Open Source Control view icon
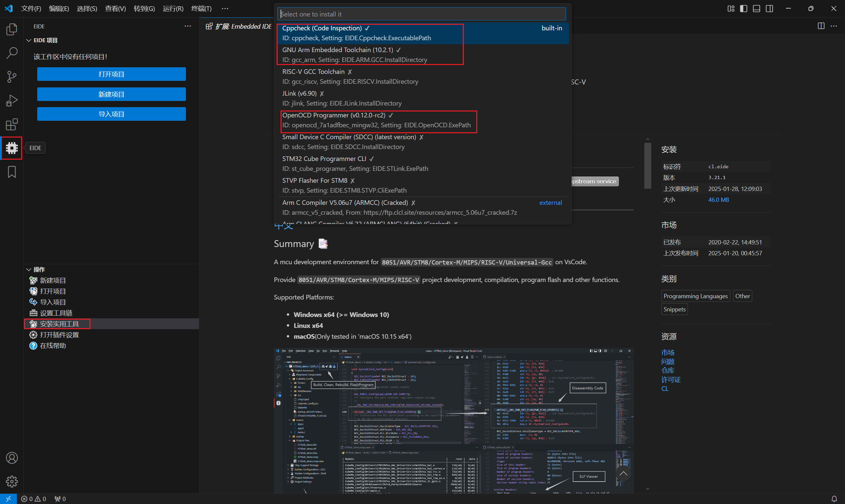 [x=12, y=77]
